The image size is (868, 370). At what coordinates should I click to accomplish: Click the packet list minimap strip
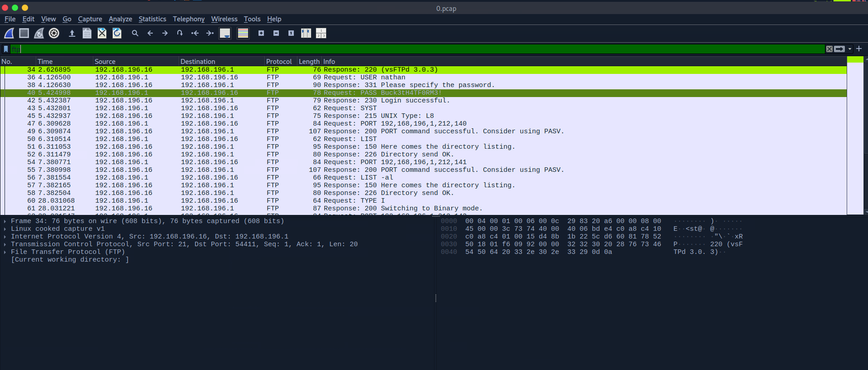coord(855,136)
